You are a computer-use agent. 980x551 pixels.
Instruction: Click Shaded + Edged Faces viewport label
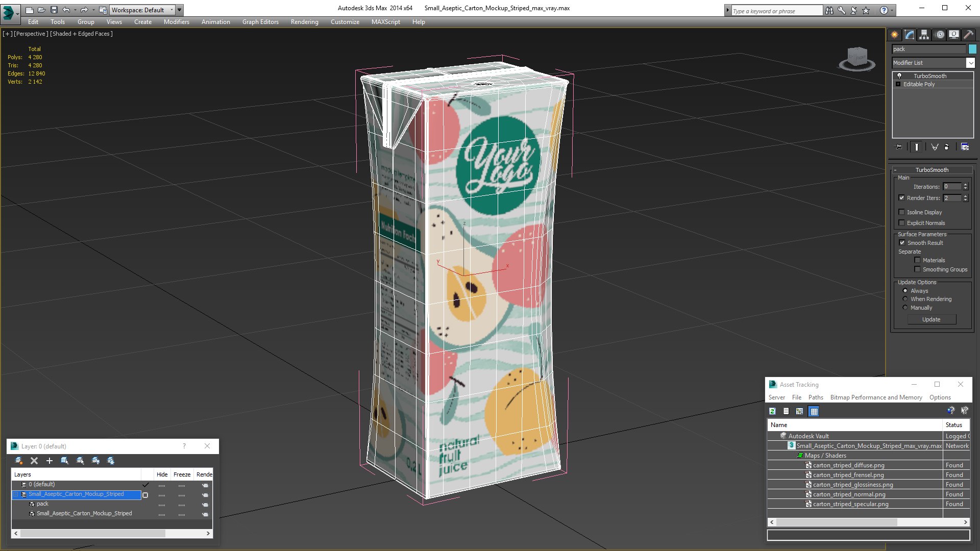tap(82, 34)
